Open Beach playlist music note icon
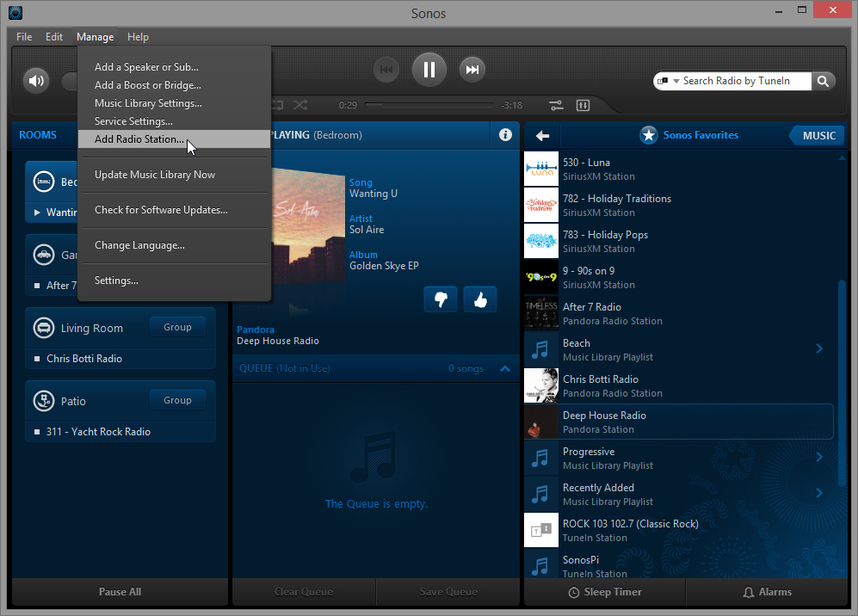858x616 pixels. click(541, 349)
